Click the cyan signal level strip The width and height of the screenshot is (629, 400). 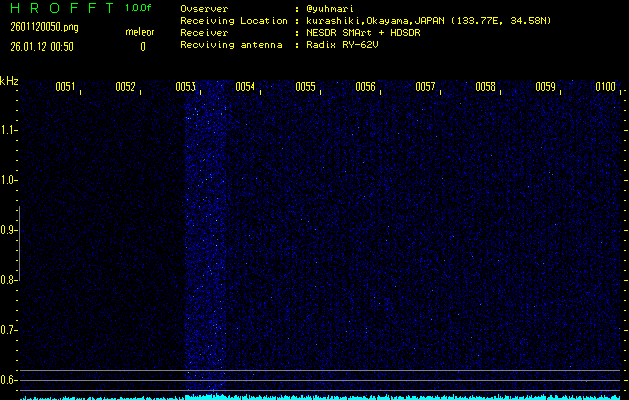tap(320, 397)
